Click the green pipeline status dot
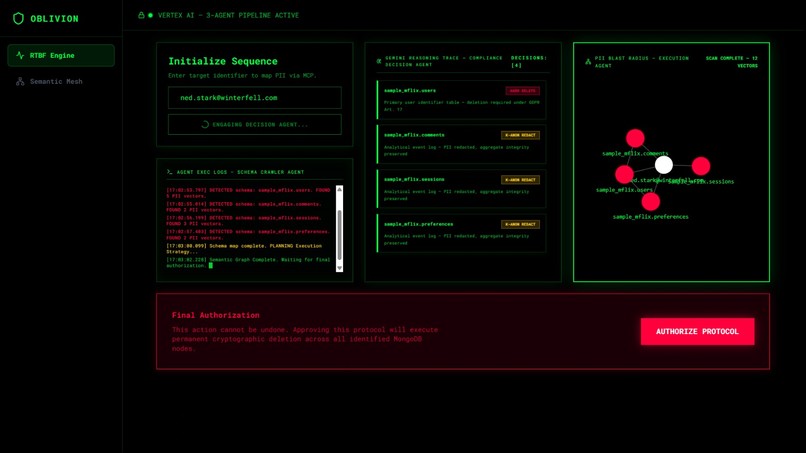Viewport: 806px width, 453px height. 151,15
